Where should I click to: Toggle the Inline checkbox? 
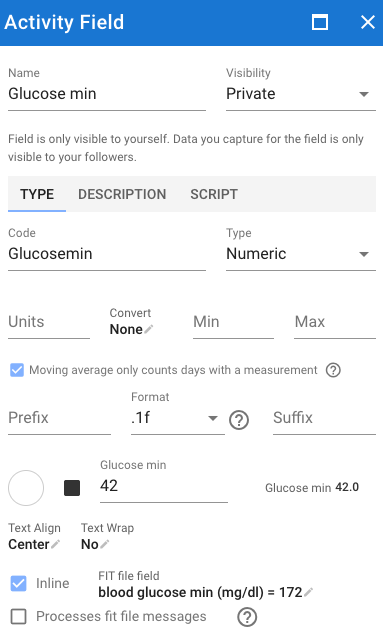tap(18, 583)
